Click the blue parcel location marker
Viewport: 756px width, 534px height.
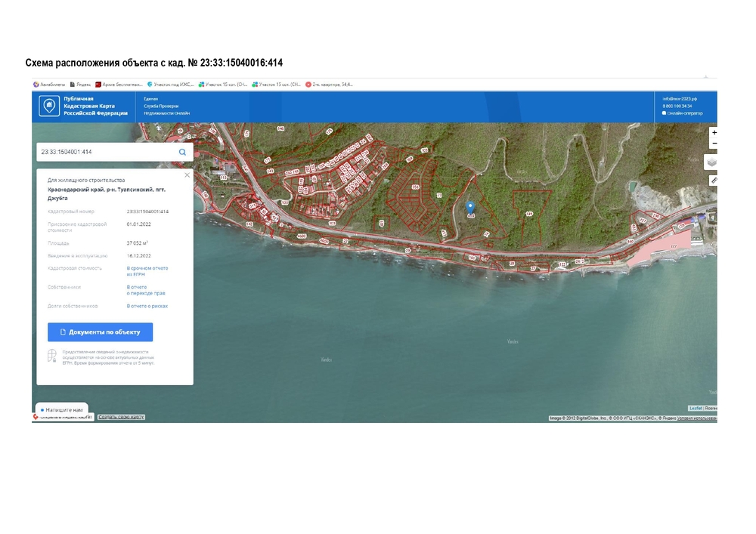[x=469, y=207]
